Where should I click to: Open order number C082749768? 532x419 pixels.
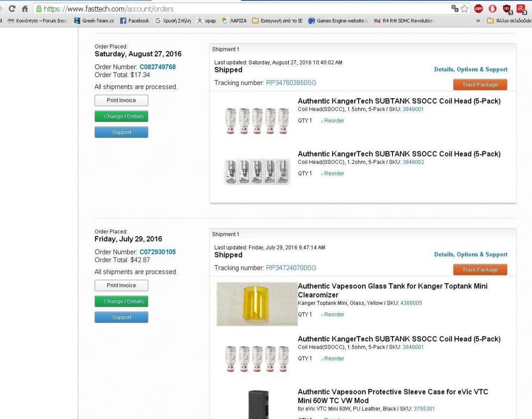(x=157, y=67)
